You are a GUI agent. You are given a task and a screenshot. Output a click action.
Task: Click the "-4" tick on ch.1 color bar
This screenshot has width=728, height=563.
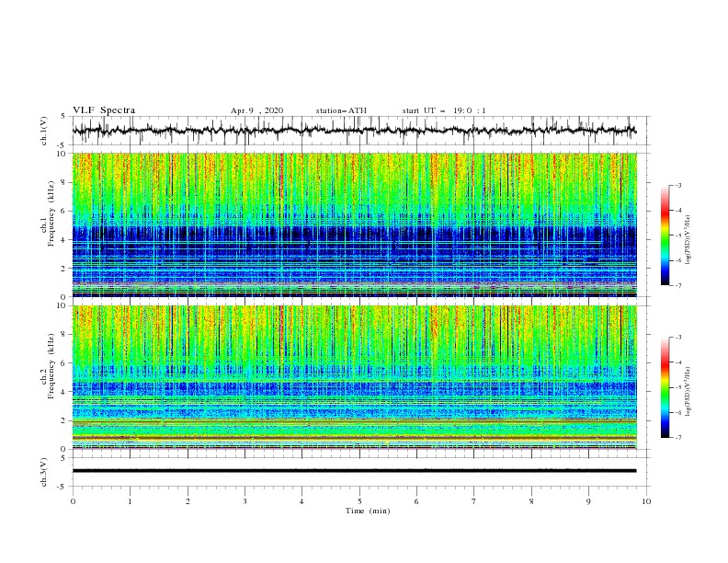point(677,211)
